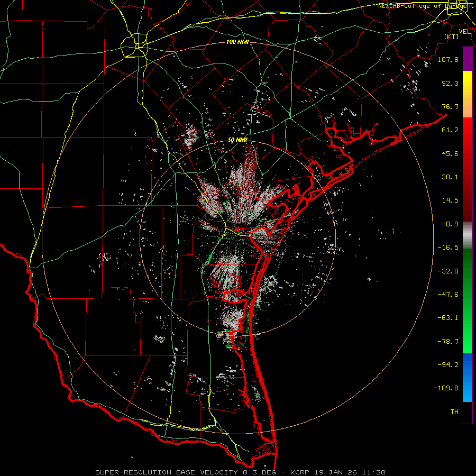Click the -63.1 value on velocity scale
The image size is (476, 476).
(448, 318)
